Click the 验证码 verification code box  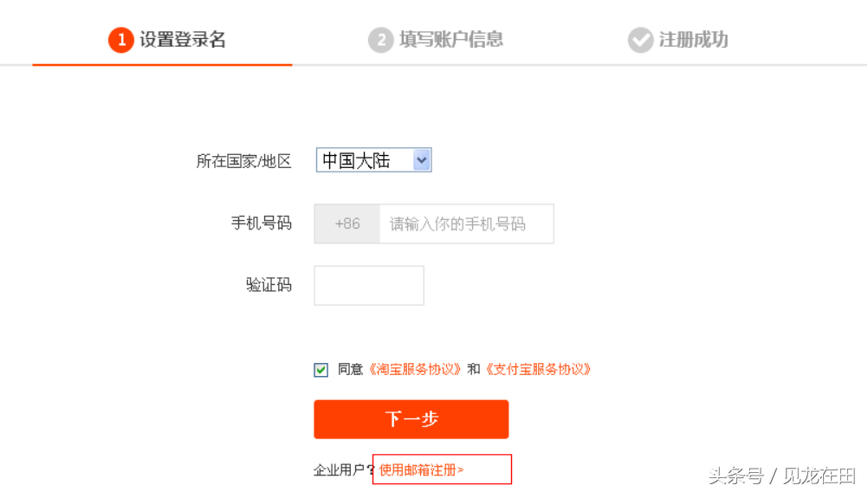(369, 285)
